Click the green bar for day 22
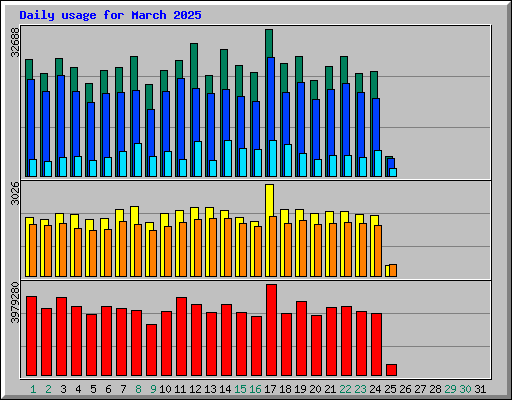The image size is (512, 400). [344, 69]
